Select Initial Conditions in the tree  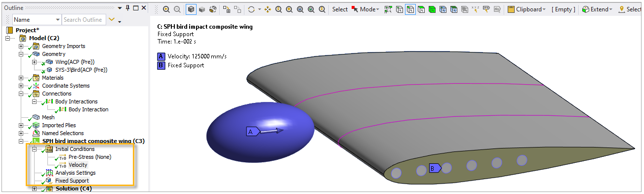tap(75, 149)
